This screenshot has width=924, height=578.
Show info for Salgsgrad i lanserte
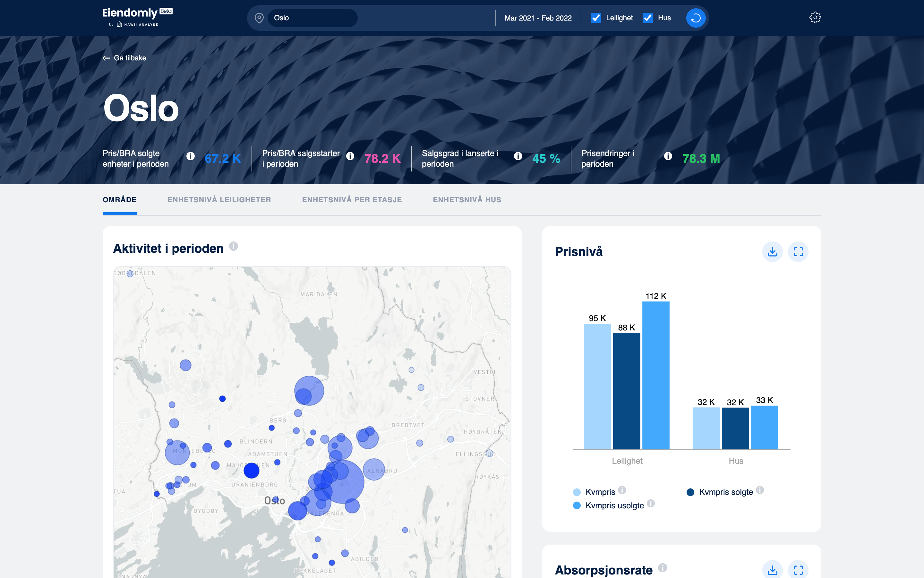(x=518, y=156)
